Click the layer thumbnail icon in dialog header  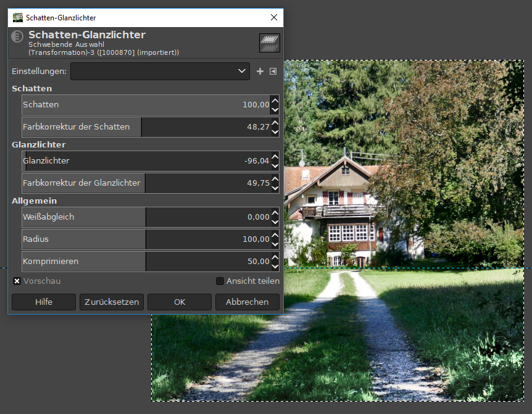pyautogui.click(x=269, y=43)
